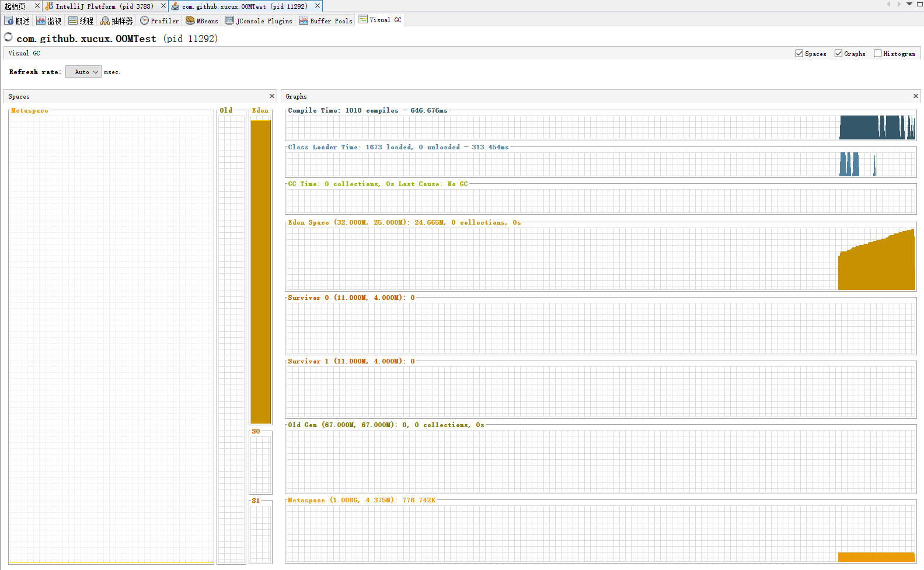
Task: Open the 监视 monitor tab icon
Action: point(41,21)
